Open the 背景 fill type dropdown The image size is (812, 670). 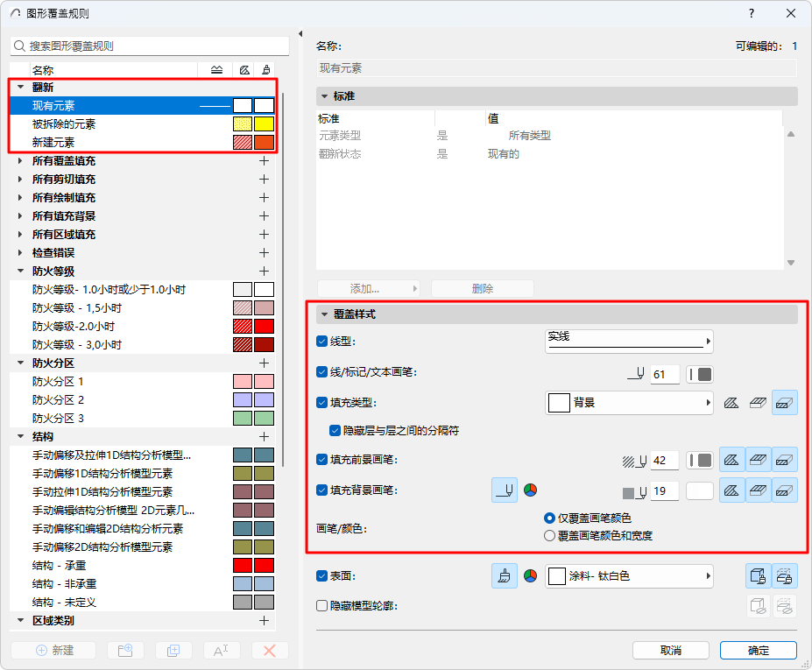click(x=629, y=402)
